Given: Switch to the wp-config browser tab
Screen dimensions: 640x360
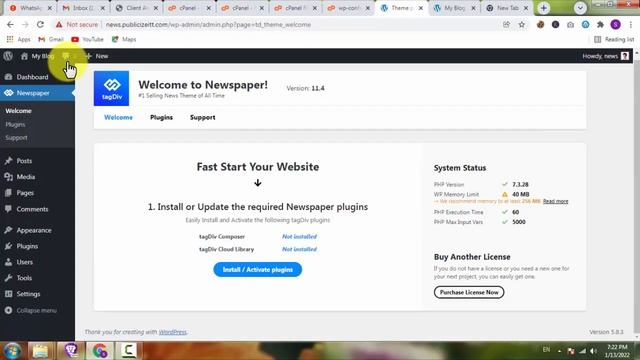Looking at the screenshot, I should [348, 8].
